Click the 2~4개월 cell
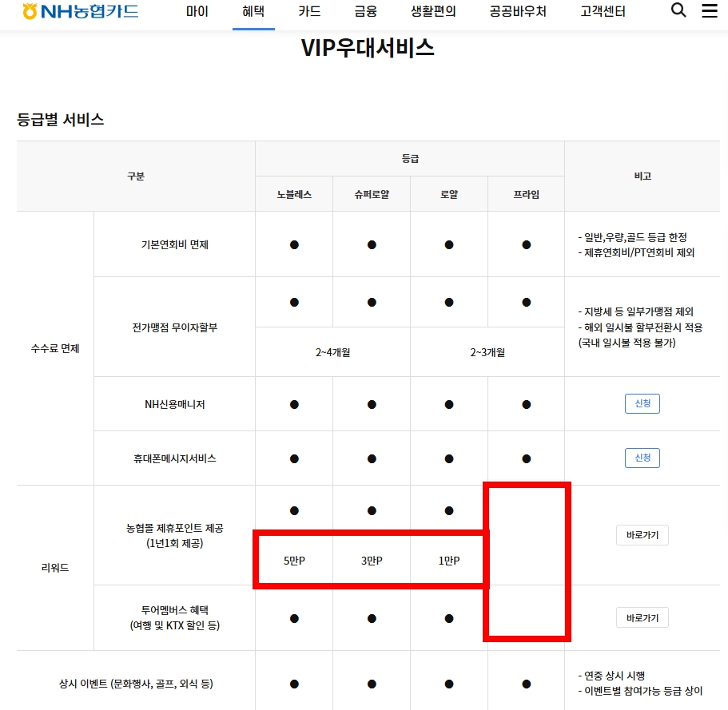 332,352
